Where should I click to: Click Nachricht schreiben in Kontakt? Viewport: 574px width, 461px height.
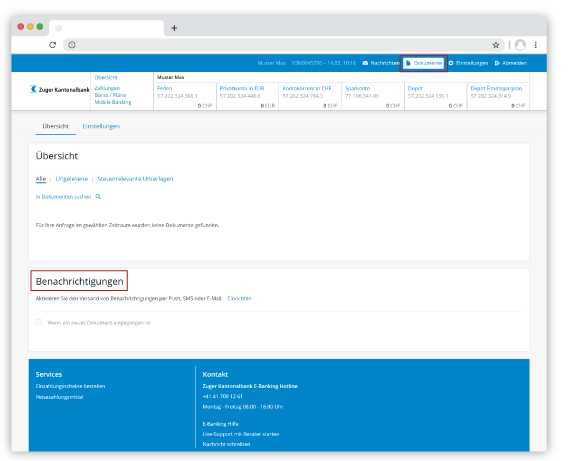pyautogui.click(x=226, y=444)
